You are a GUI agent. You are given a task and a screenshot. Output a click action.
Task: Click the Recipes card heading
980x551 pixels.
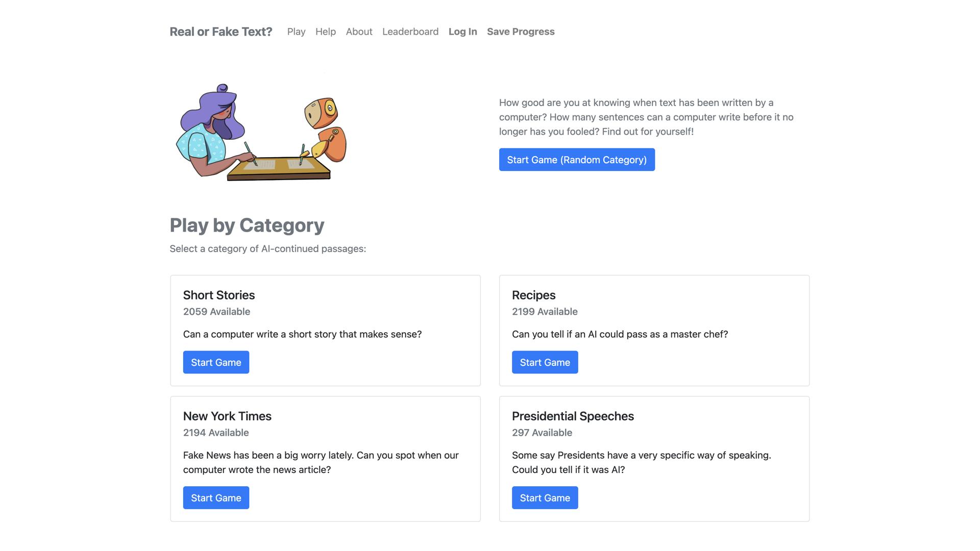pos(533,295)
